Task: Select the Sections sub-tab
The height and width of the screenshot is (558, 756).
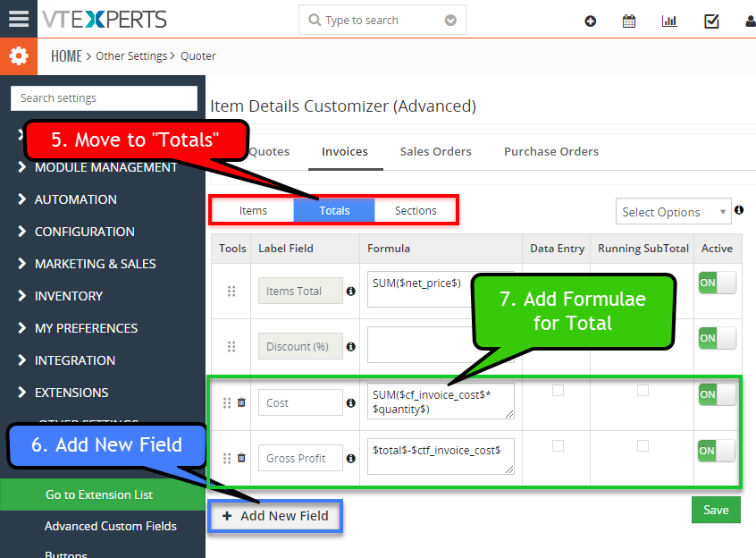Action: [x=416, y=210]
